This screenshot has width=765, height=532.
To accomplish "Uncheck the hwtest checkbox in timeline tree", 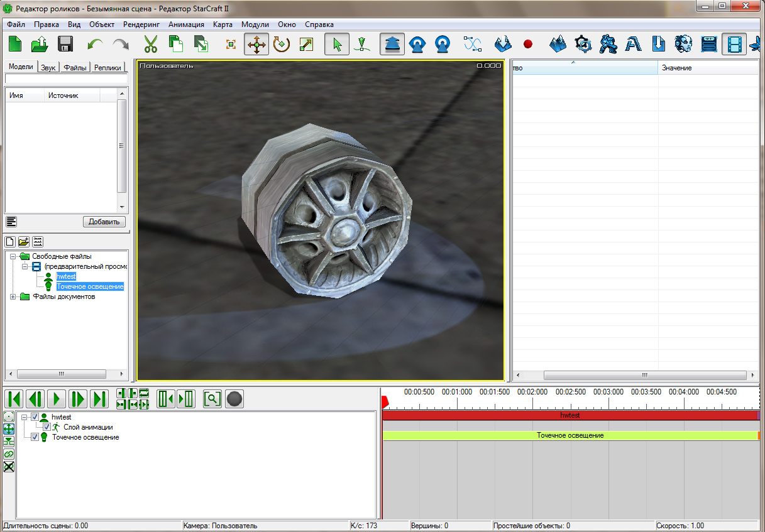I will click(35, 417).
